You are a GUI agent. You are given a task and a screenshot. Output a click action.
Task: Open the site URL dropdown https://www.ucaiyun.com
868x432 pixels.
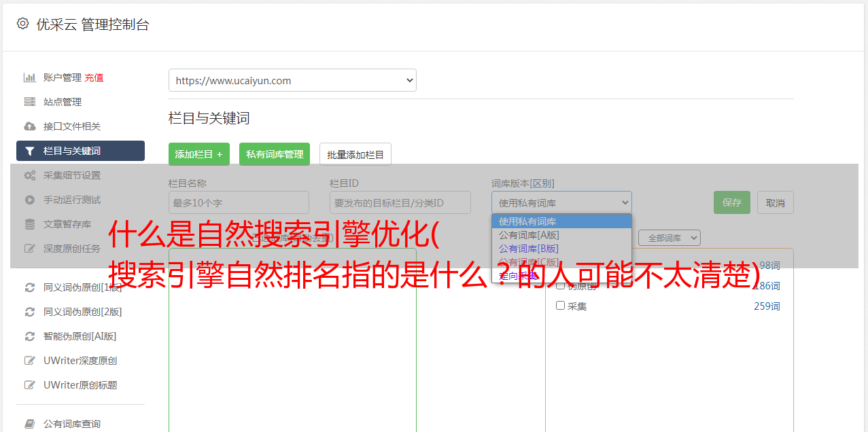coord(292,80)
